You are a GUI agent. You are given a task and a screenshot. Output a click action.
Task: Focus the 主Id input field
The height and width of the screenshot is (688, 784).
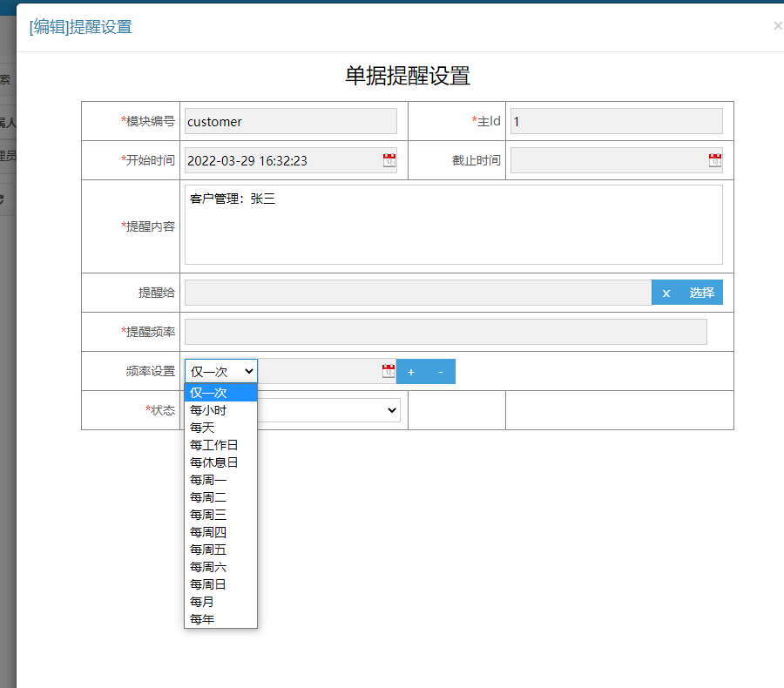point(617,122)
